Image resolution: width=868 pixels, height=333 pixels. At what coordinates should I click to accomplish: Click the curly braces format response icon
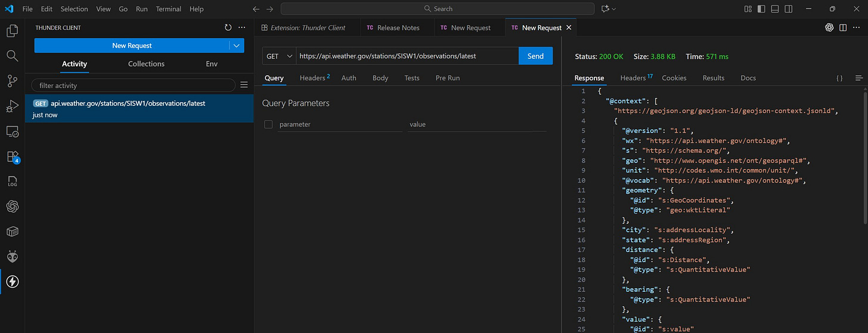(839, 78)
